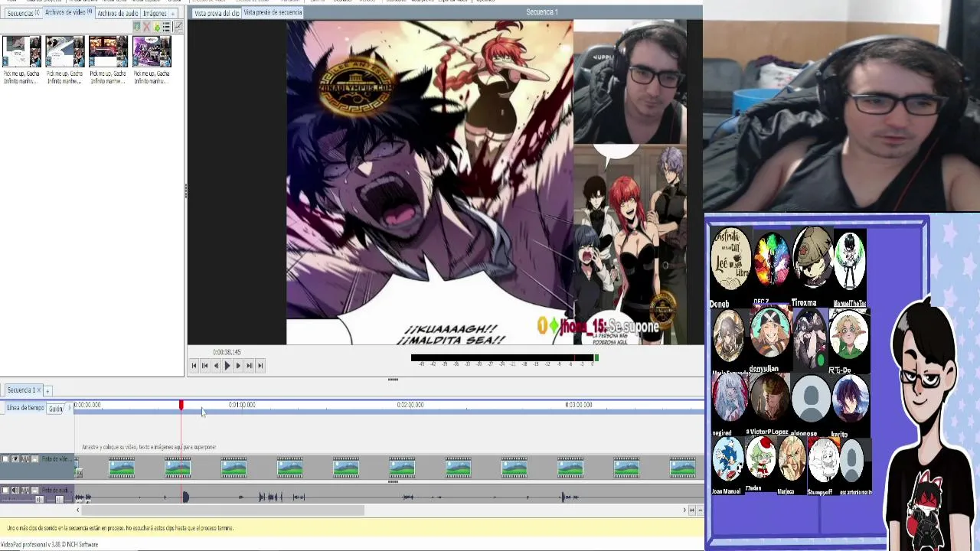Viewport: 980px width, 551px height.
Task: Toggle video track visibility eye icon
Action: coord(15,459)
